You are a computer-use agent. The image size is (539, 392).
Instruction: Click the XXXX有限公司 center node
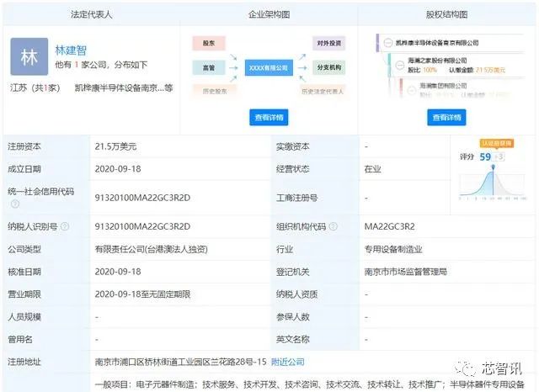[267, 66]
